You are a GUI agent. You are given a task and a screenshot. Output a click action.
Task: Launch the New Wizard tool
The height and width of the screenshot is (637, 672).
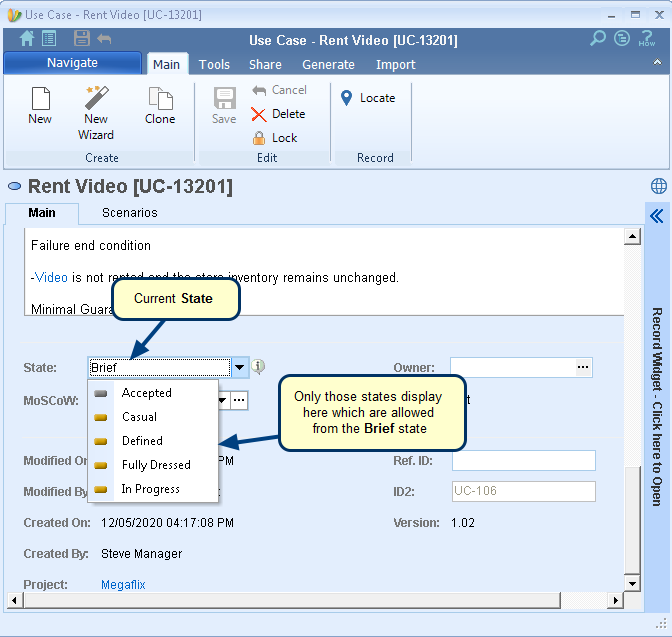click(x=96, y=113)
